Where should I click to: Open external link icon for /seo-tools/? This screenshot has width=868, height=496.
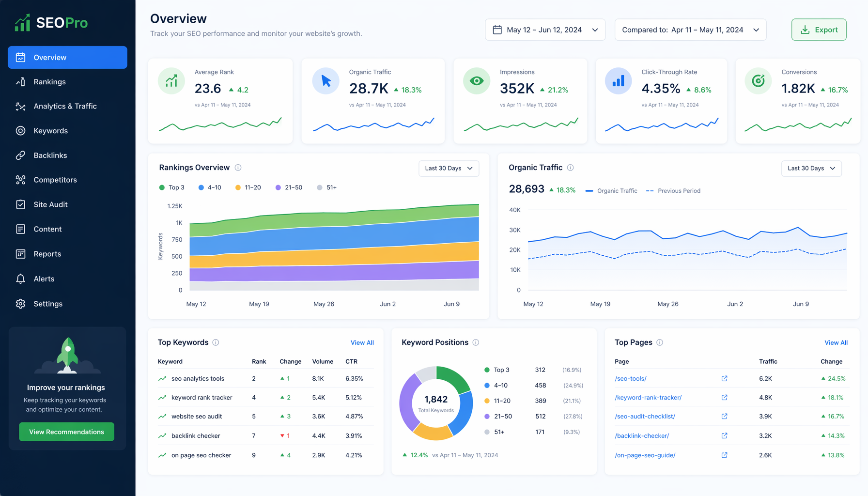[724, 378]
